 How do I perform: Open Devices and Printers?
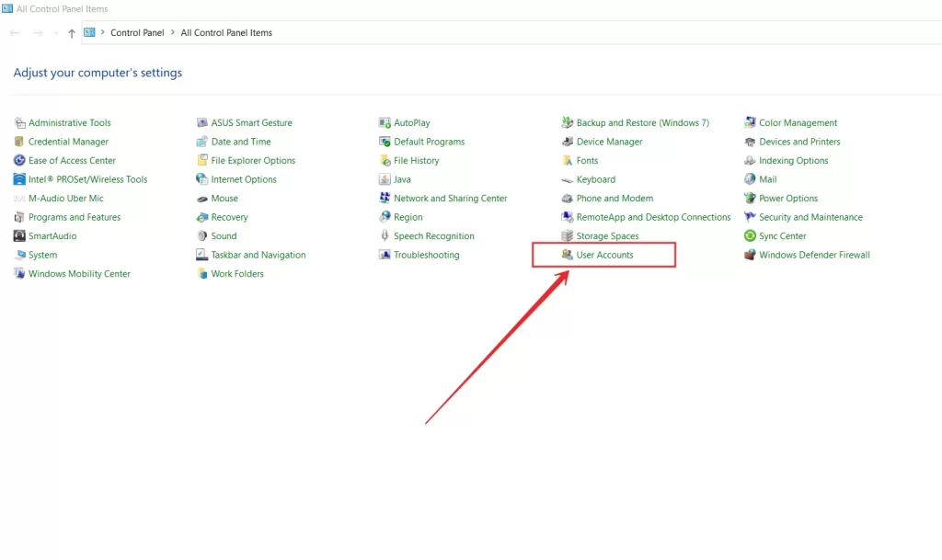coord(799,142)
